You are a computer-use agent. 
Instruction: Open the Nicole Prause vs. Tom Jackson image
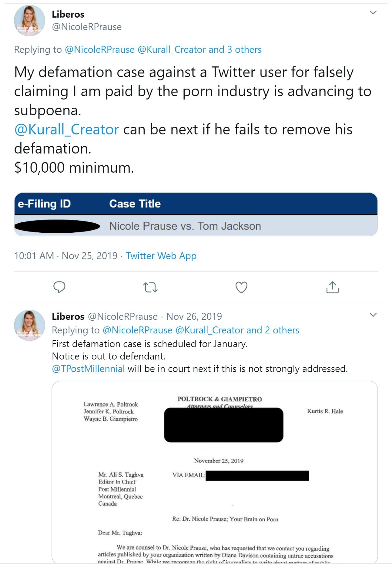point(196,214)
